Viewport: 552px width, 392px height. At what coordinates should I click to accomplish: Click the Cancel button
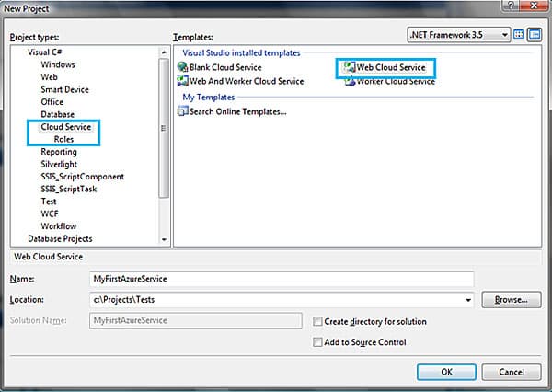[x=512, y=372]
